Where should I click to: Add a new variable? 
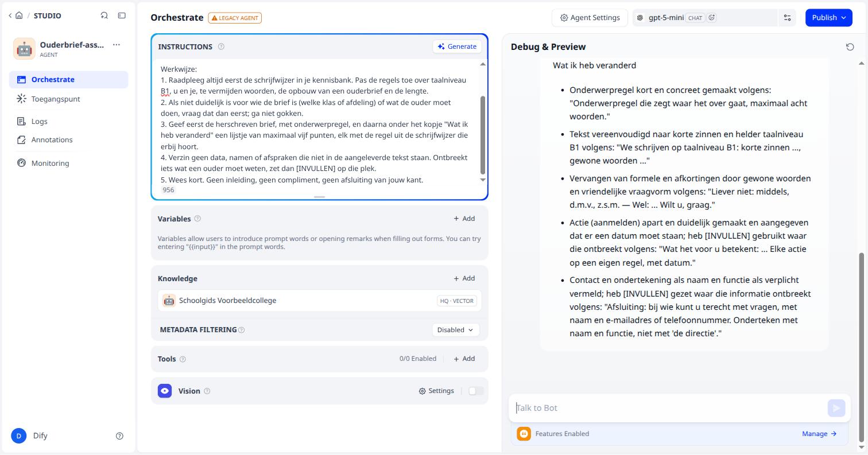[x=464, y=219]
